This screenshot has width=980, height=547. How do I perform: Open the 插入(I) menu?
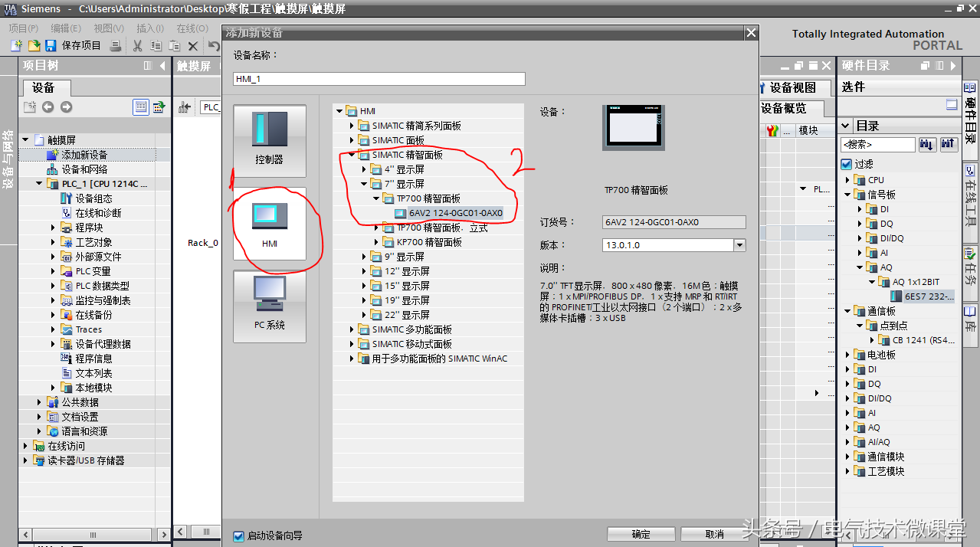pyautogui.click(x=150, y=28)
